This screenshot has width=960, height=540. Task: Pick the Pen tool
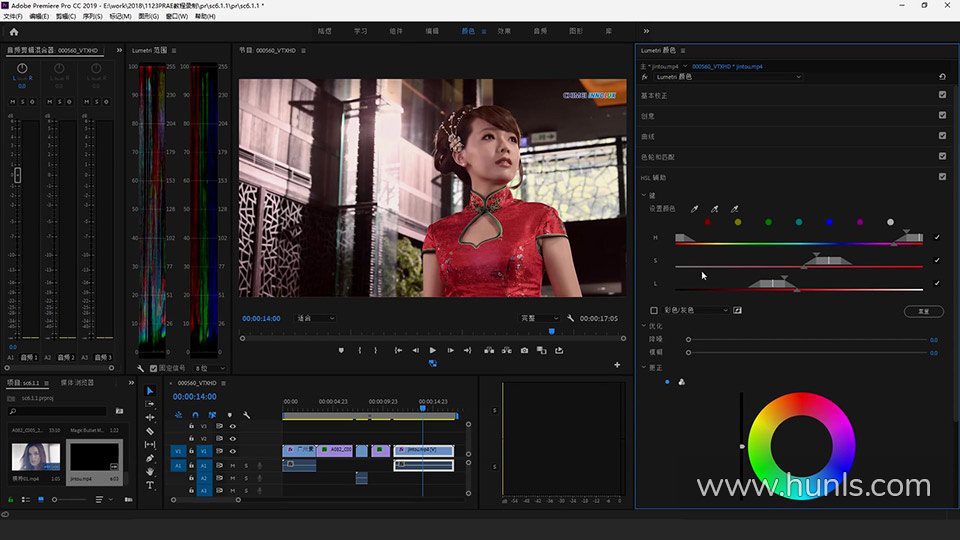[150, 458]
